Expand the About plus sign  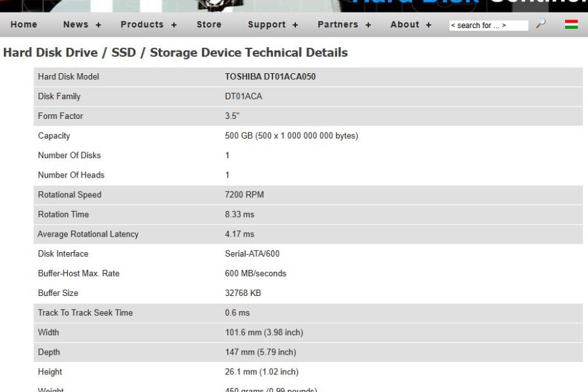pyautogui.click(x=429, y=25)
